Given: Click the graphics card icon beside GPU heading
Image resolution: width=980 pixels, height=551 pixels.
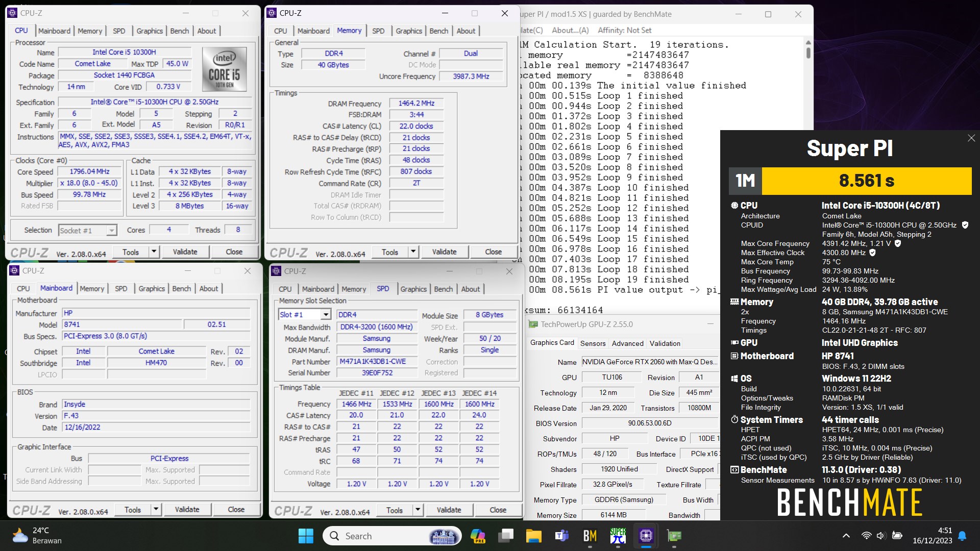Looking at the screenshot, I should point(734,343).
